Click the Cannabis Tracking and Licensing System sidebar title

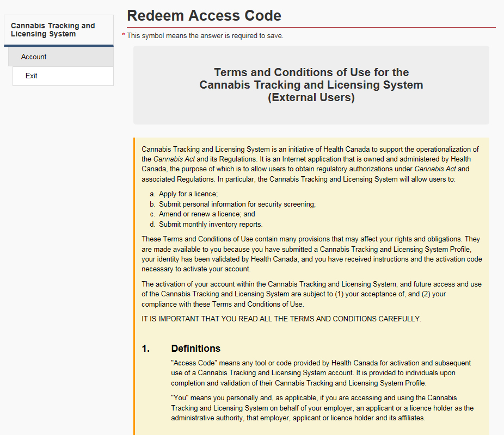(53, 30)
